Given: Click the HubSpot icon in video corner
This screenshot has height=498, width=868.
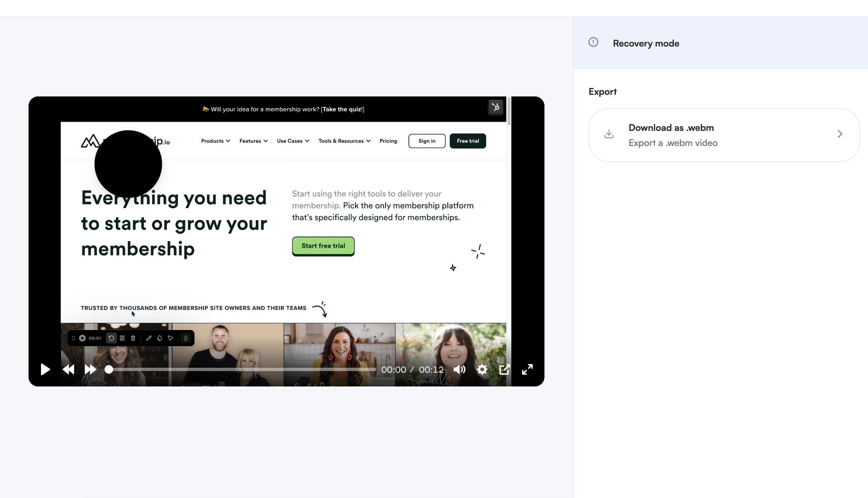Looking at the screenshot, I should pos(496,107).
